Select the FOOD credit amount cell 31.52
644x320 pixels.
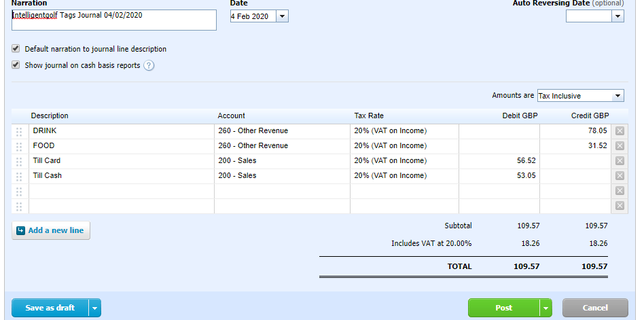(576, 146)
